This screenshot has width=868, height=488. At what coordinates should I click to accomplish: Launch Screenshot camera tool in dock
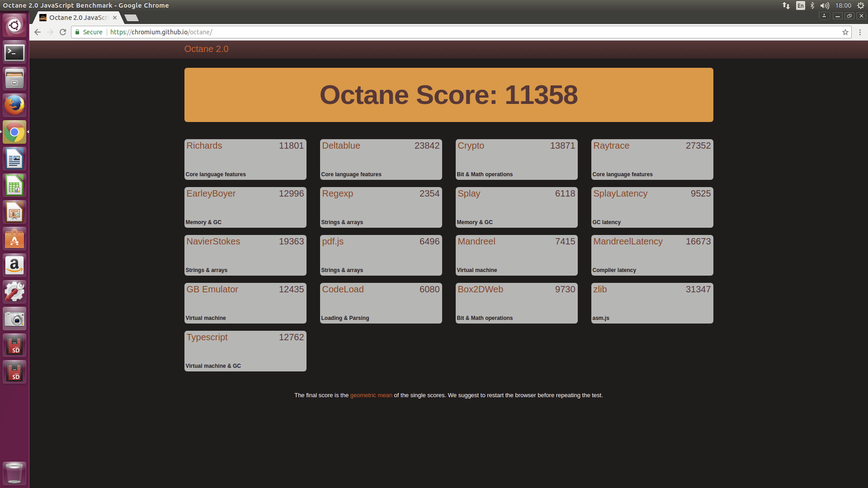click(x=14, y=319)
